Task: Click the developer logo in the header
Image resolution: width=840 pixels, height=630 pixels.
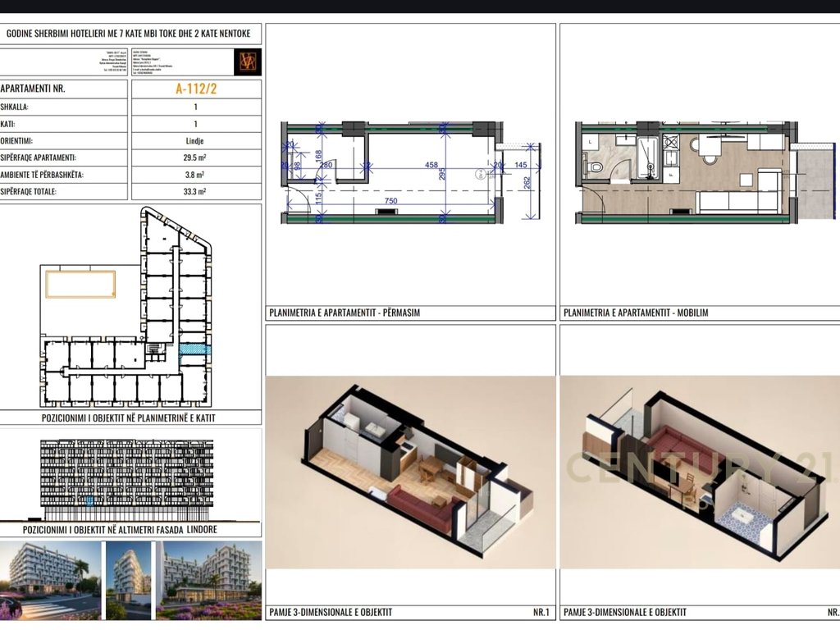Action: (x=245, y=62)
